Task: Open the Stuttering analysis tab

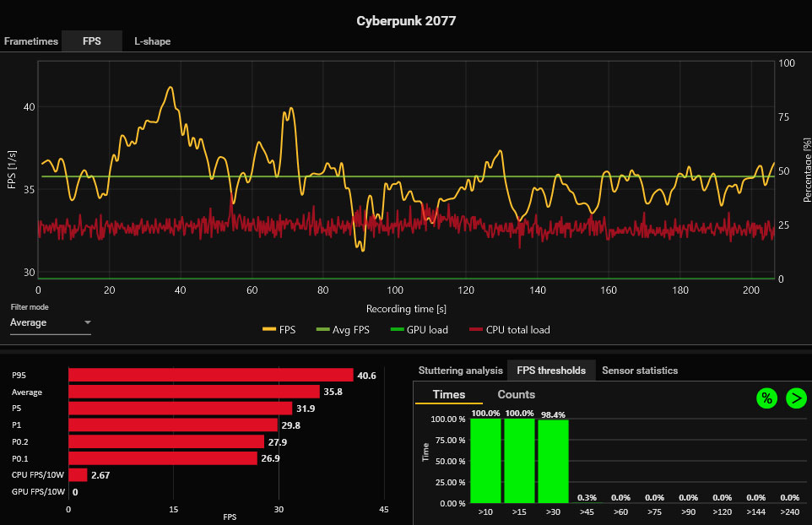Action: tap(460, 371)
